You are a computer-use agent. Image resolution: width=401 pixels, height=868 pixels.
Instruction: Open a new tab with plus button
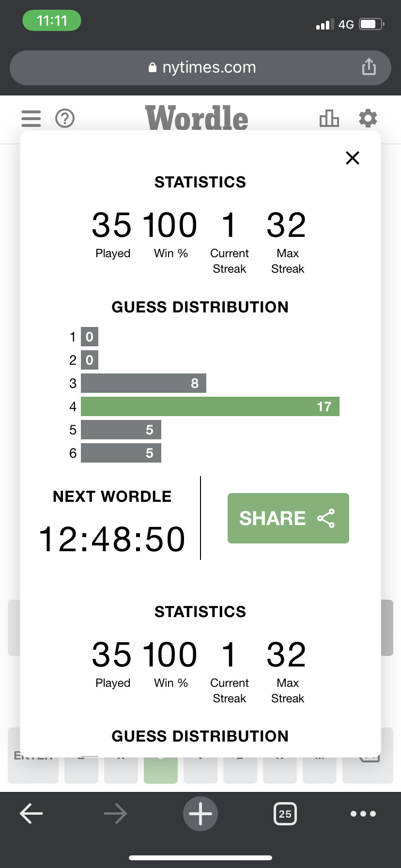tap(200, 814)
